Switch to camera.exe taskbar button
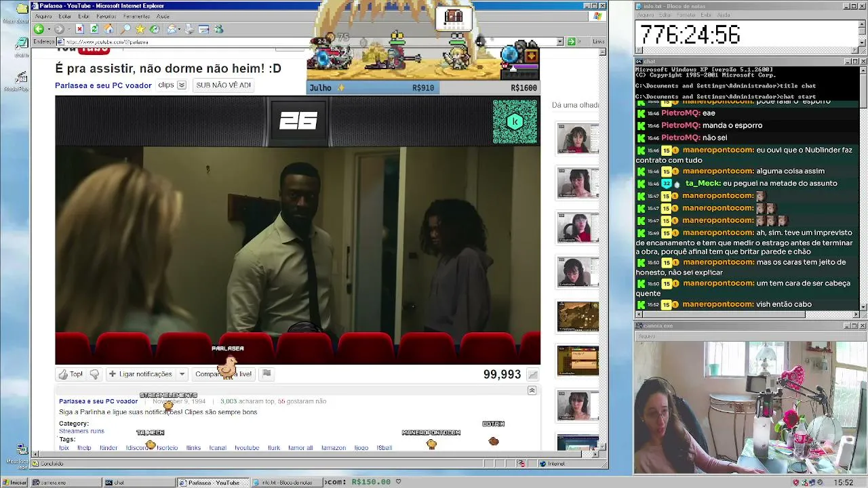Viewport: 868px width, 488px height. pos(66,483)
